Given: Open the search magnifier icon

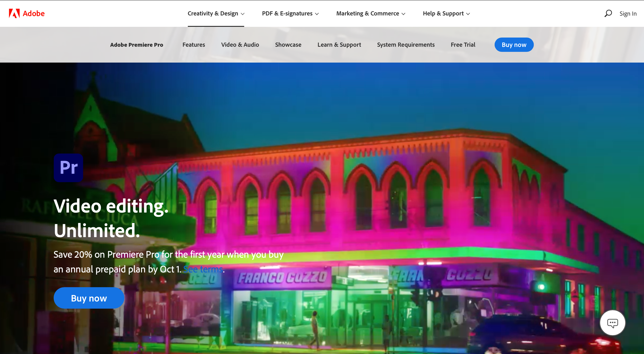Looking at the screenshot, I should pos(608,13).
